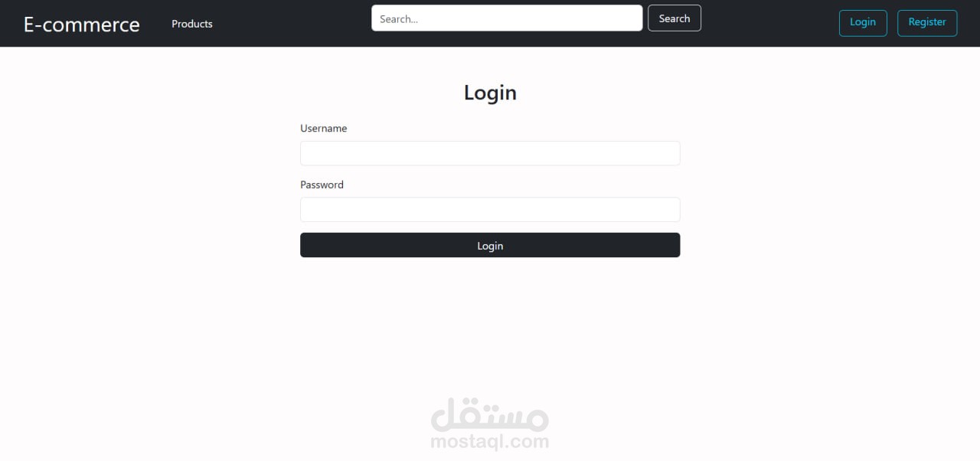Click empty navbar area between Products and search

(291, 23)
